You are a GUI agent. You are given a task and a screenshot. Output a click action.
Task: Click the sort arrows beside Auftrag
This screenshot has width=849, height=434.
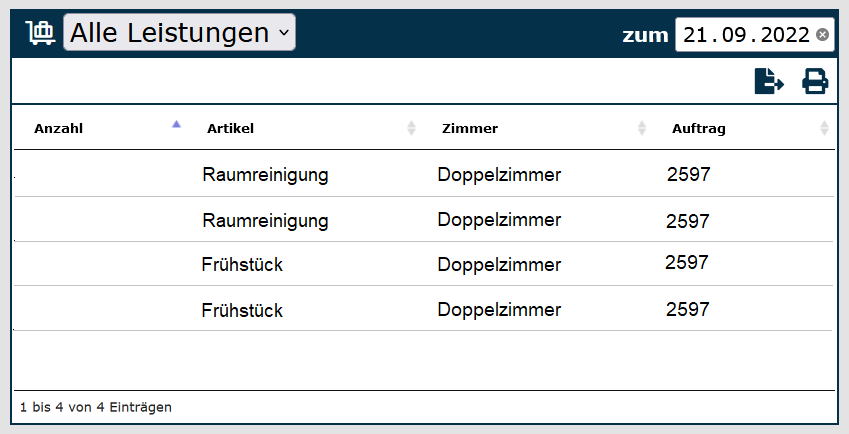[x=824, y=129]
